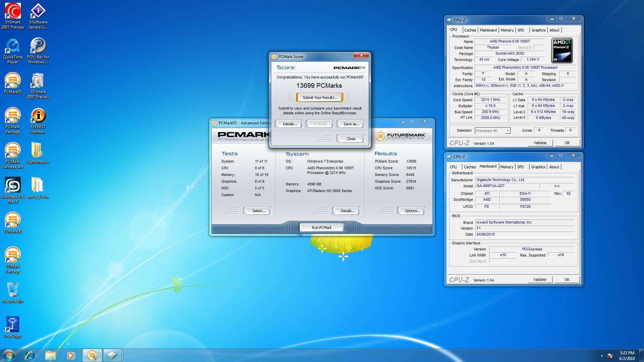Open SYSmark 2007 Preview installer icon

click(x=38, y=86)
